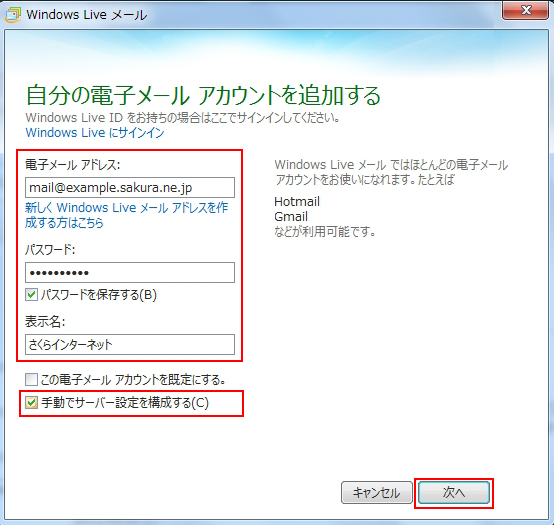Select the Gmail text
The width and height of the screenshot is (554, 525).
coord(291,217)
